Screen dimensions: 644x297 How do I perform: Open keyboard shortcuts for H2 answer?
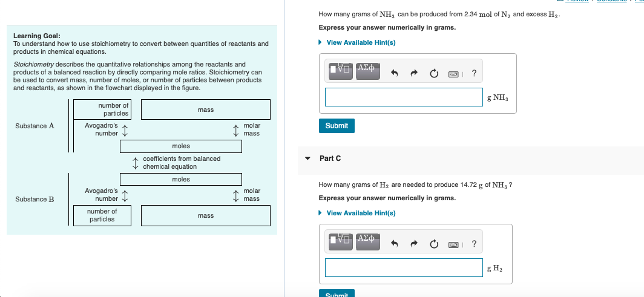(454, 244)
